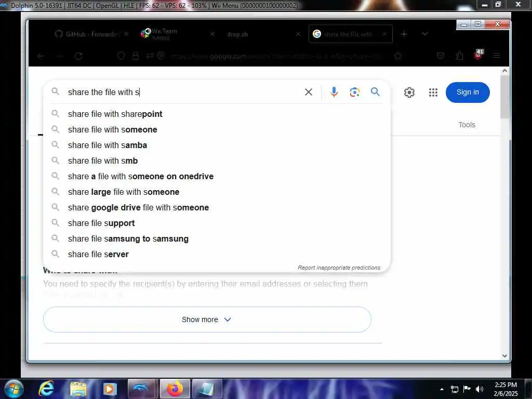Click Report inappropriate predictions link
The width and height of the screenshot is (532, 399).
(339, 268)
